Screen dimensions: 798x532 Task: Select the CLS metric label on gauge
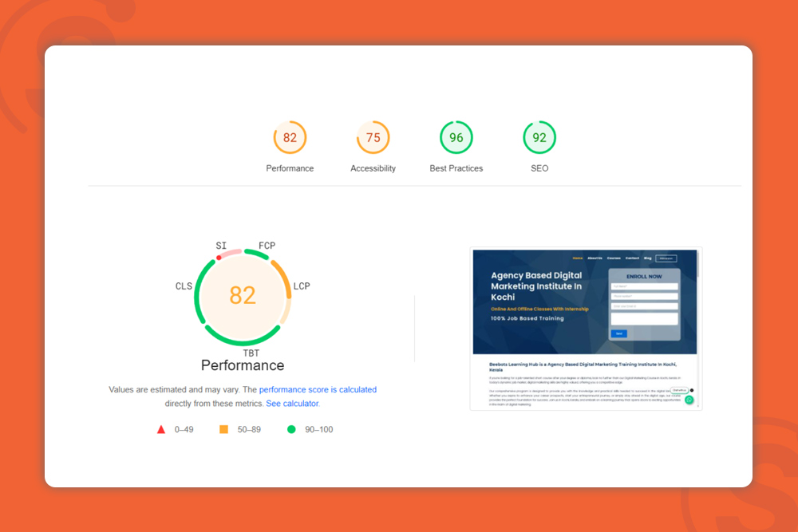click(184, 286)
